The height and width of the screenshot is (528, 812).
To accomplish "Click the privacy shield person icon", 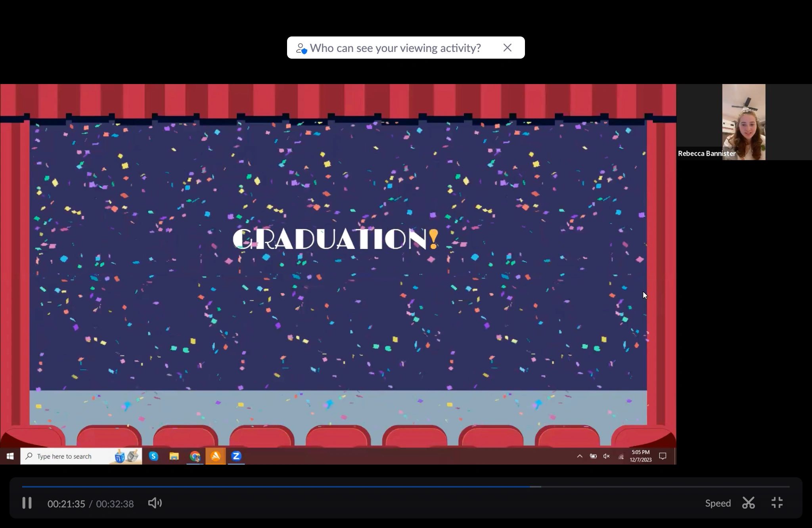I will 301,48.
